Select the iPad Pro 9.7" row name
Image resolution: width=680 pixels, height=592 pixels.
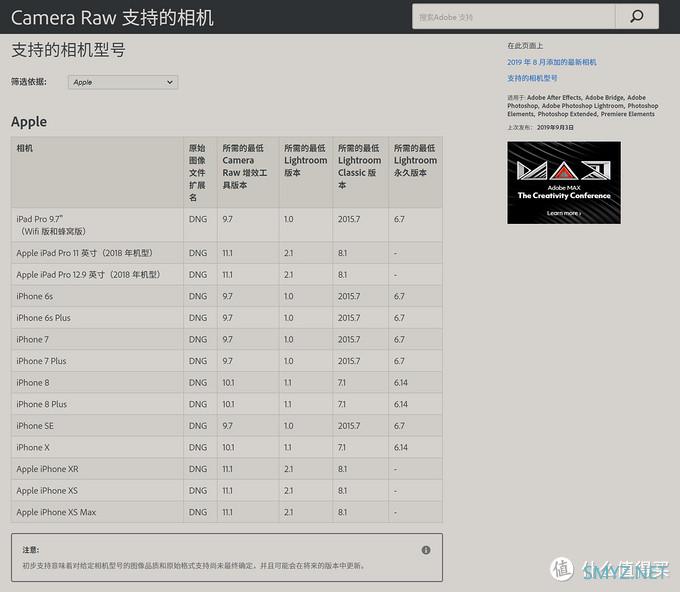(x=51, y=225)
